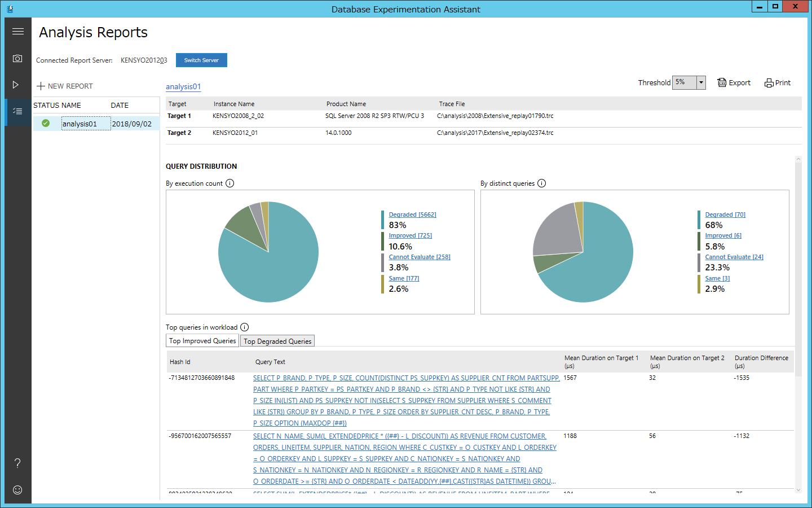This screenshot has height=508, width=812.
Task: Click Target 2 instance KENSYO2012_01
Action: click(x=235, y=133)
